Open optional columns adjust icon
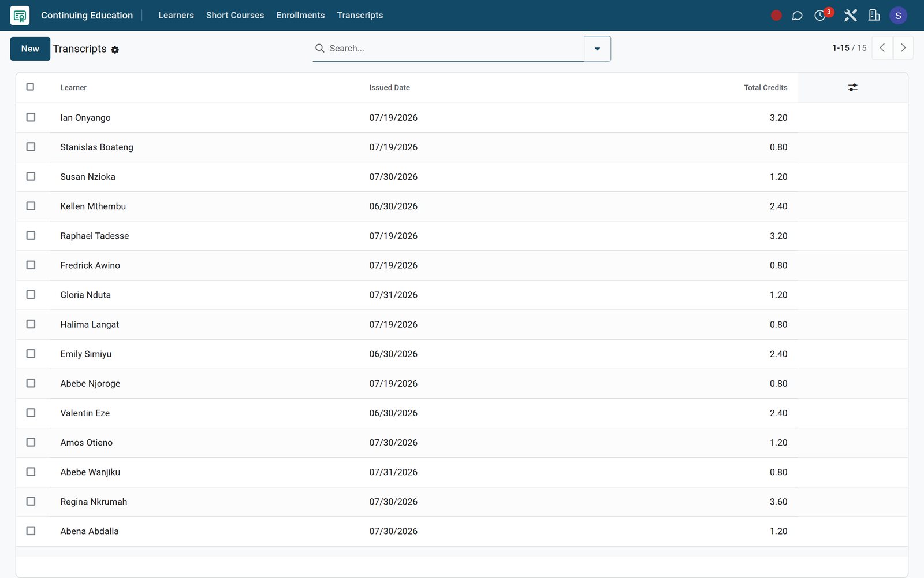Image resolution: width=924 pixels, height=578 pixels. (x=852, y=87)
